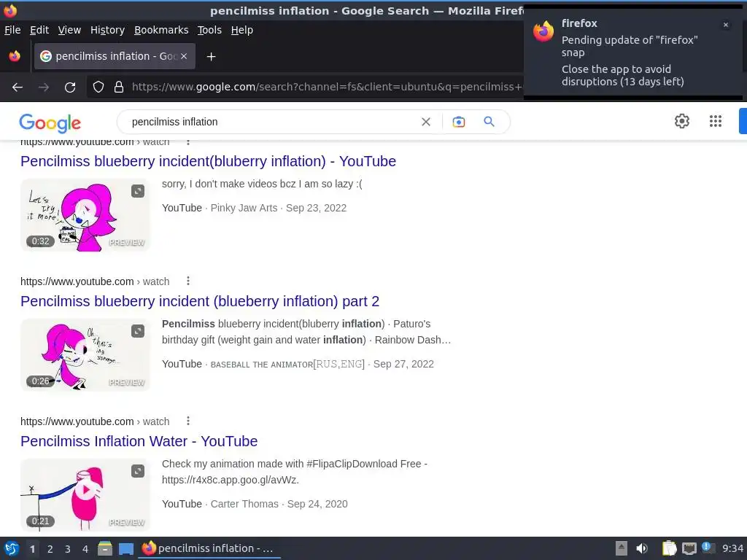This screenshot has height=560, width=747.
Task: Open the network tray icon
Action: point(689,548)
